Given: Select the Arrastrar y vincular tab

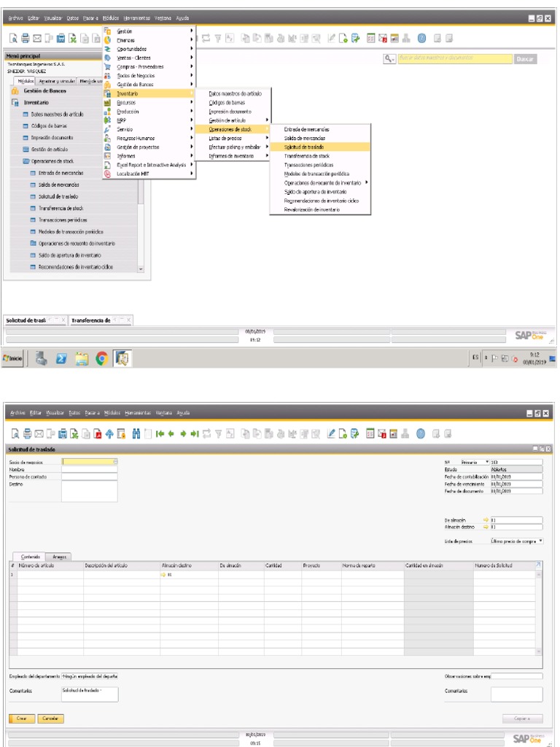Looking at the screenshot, I should 57,82.
